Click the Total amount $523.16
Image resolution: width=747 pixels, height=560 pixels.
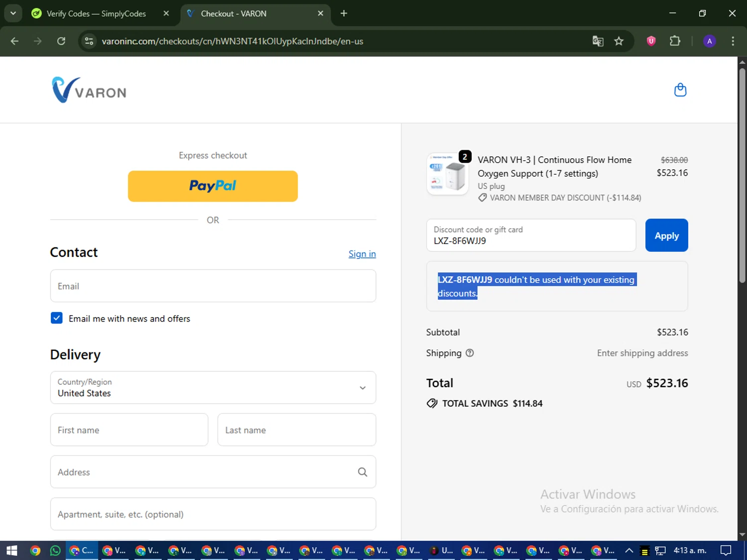(667, 383)
